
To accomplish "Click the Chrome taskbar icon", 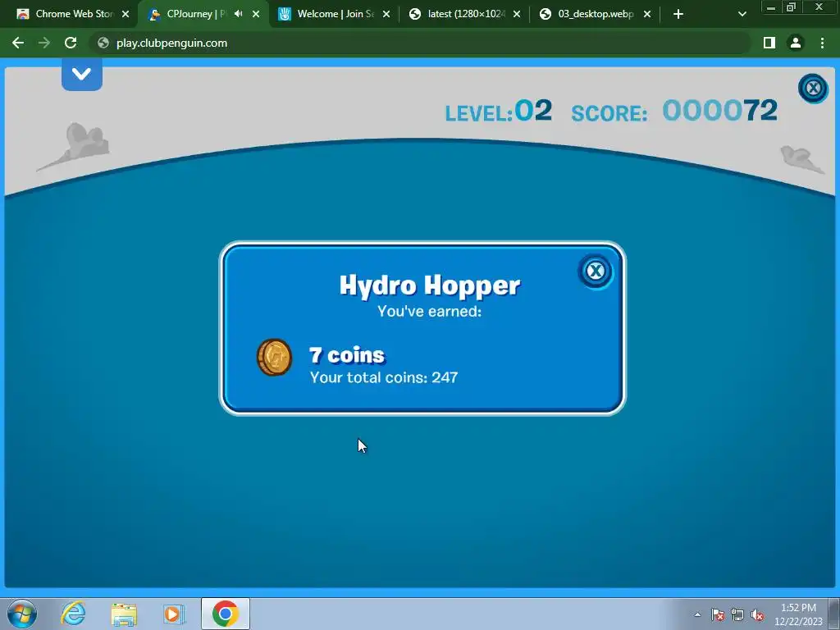I will click(x=226, y=614).
